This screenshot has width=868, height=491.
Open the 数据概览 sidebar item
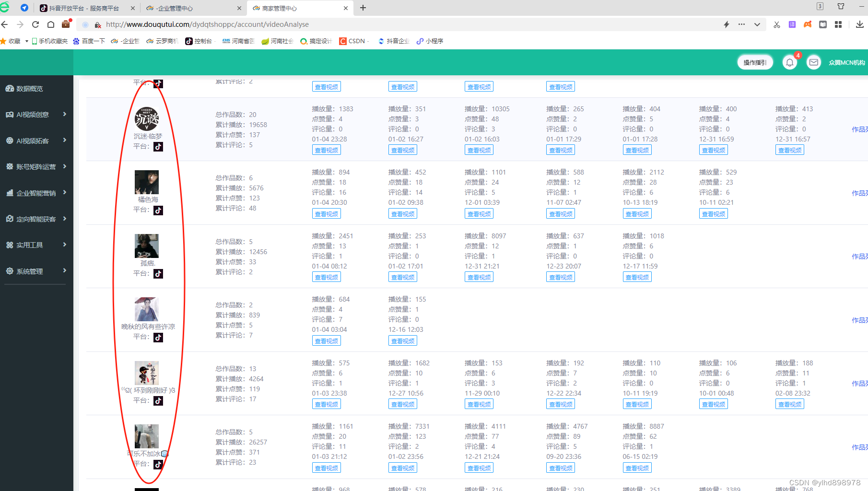click(x=36, y=89)
